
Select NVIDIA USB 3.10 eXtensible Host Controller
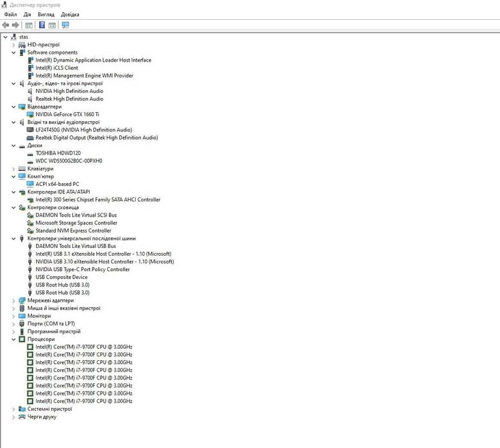104,261
